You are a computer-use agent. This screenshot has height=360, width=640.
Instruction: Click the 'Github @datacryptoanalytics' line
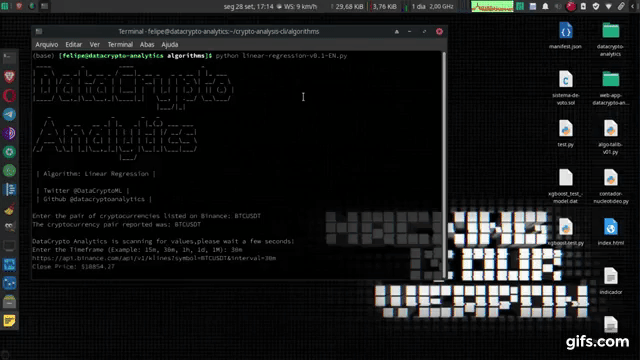[x=94, y=199]
